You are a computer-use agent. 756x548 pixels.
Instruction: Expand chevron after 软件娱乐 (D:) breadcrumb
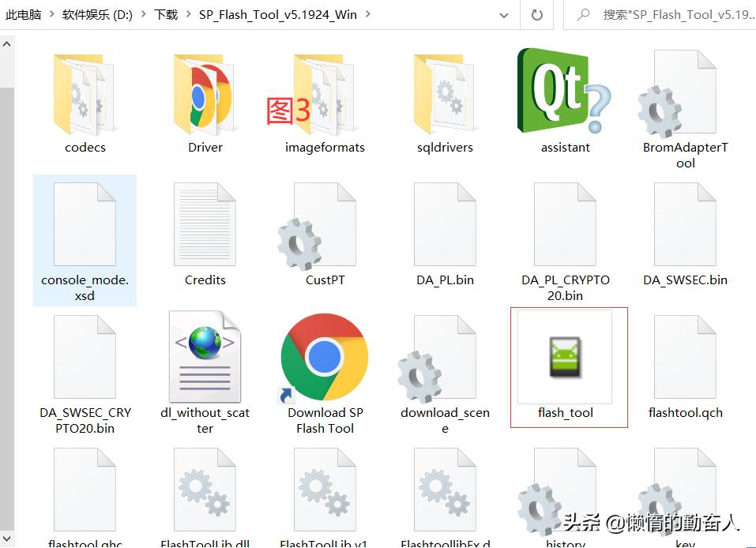coord(143,14)
